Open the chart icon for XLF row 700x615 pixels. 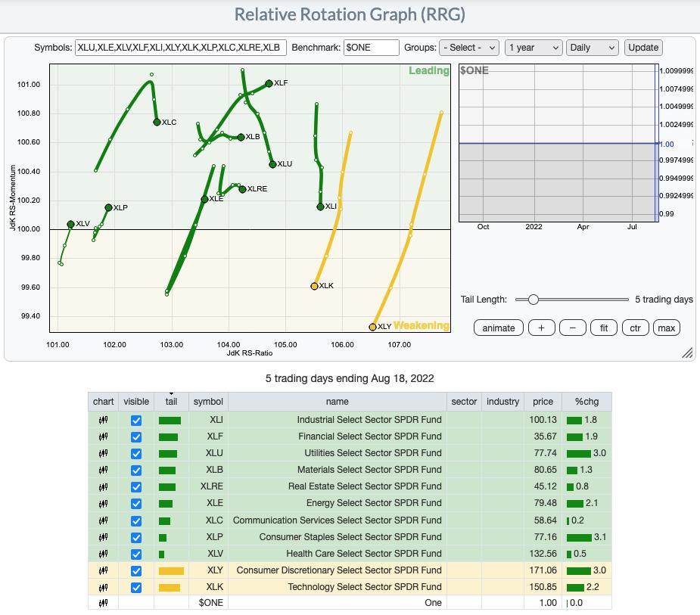point(103,436)
